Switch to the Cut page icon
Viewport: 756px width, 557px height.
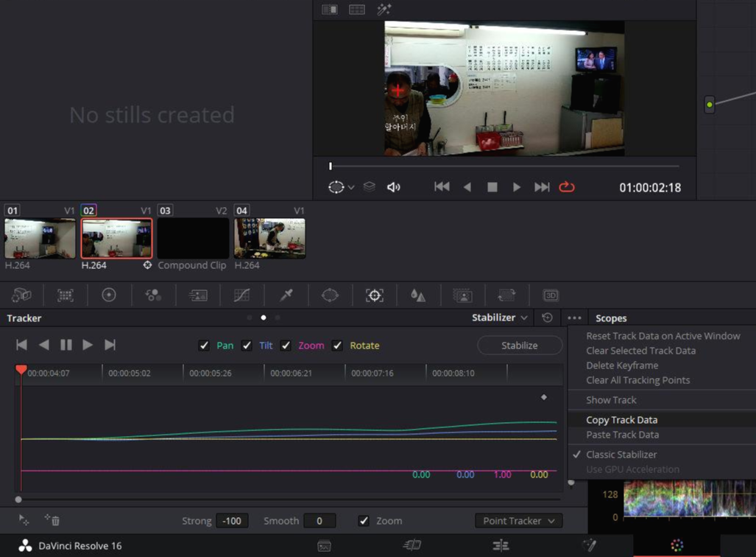(412, 545)
